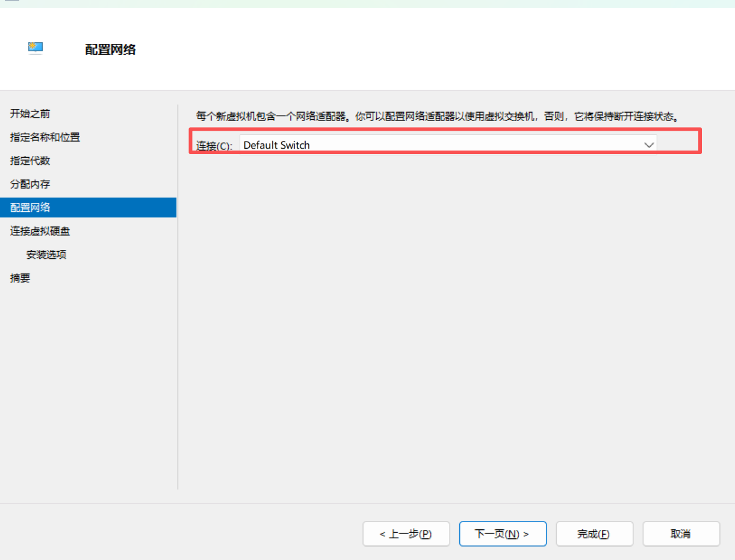Jump to 连接虚拟硬盘 step
735x560 pixels.
click(x=40, y=231)
